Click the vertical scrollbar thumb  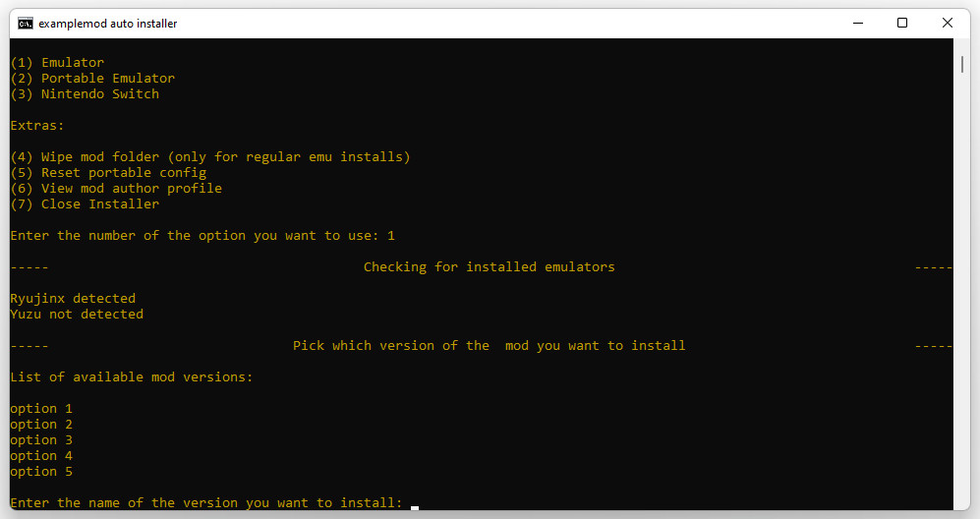[x=962, y=64]
